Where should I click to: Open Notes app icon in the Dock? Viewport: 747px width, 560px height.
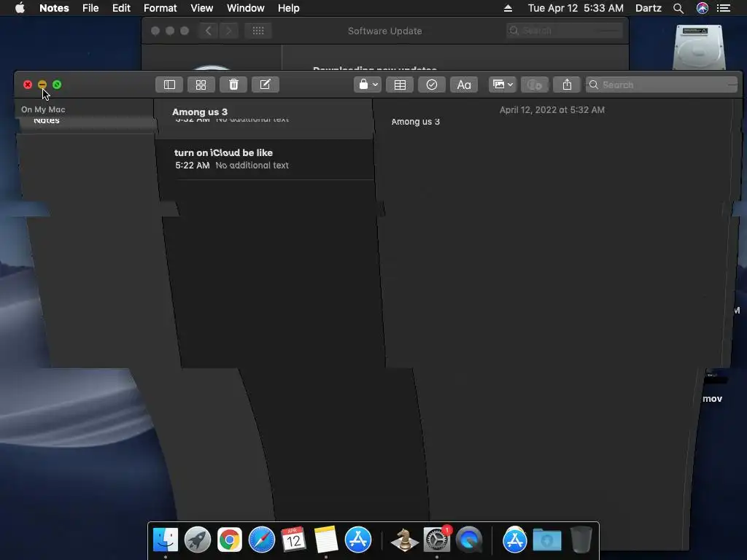pyautogui.click(x=326, y=540)
